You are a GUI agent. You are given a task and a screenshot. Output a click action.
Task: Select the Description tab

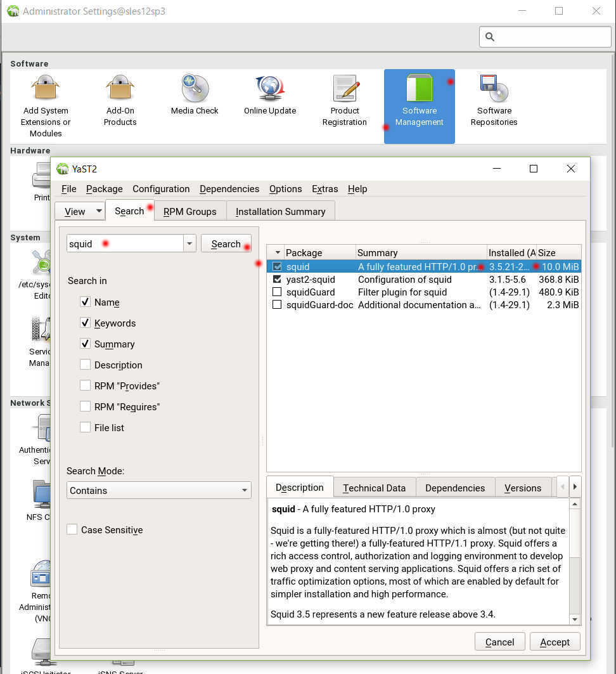pos(299,487)
